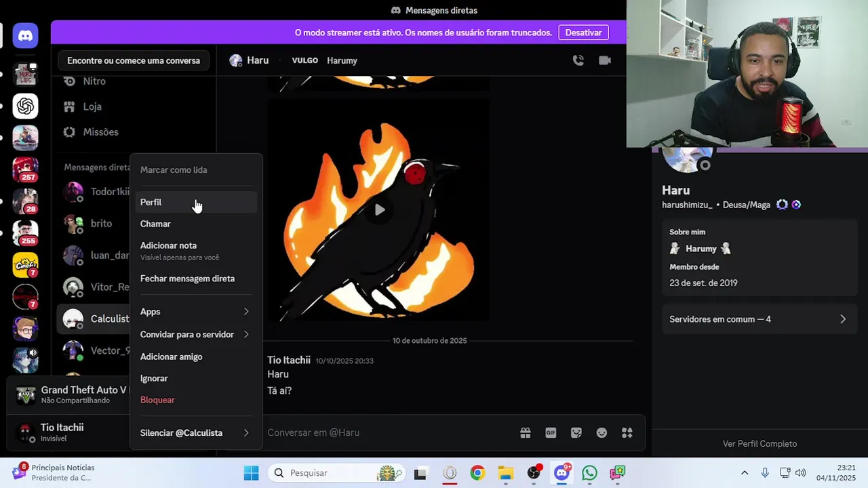Open the Cinefix server icon

point(26,265)
